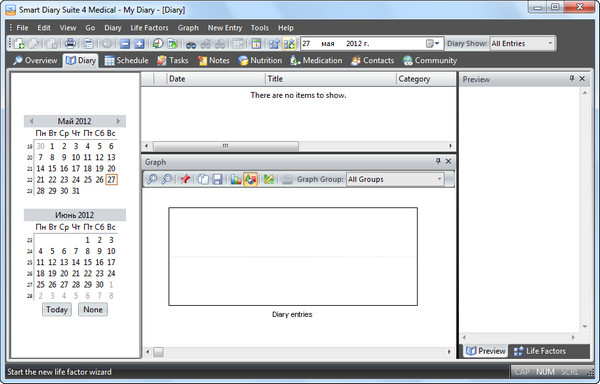Open the Diary menu
The height and width of the screenshot is (384, 600).
click(113, 28)
